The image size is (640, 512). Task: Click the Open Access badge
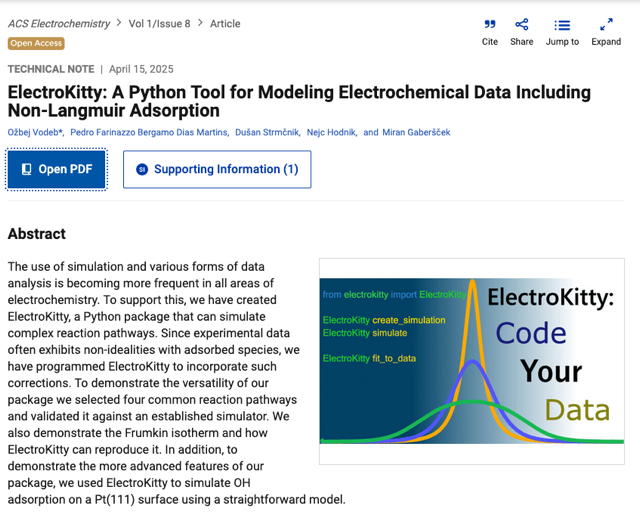point(36,43)
